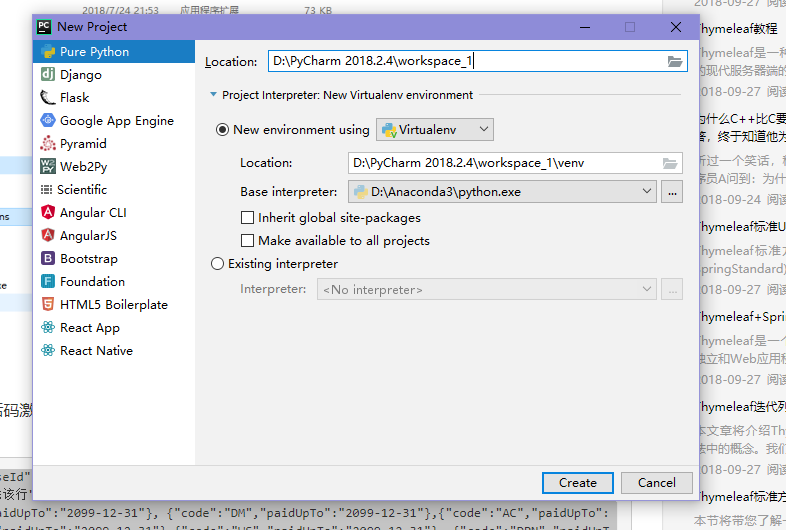
Task: Select Django text in project list
Action: (81, 75)
